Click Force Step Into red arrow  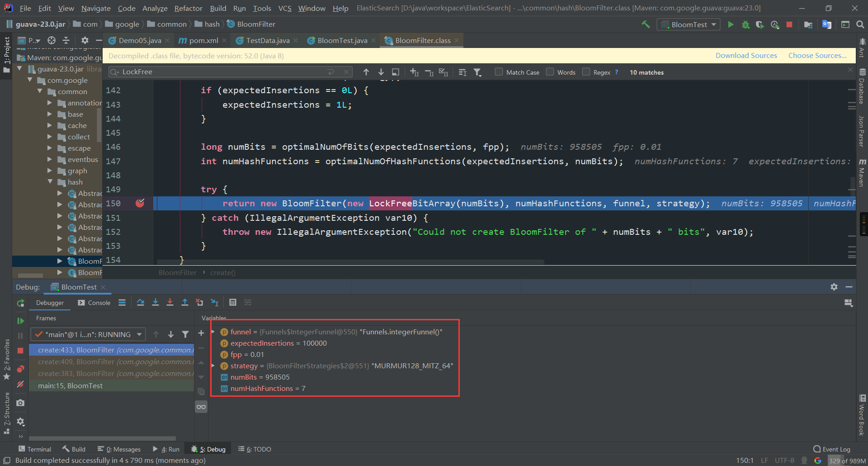click(x=170, y=302)
